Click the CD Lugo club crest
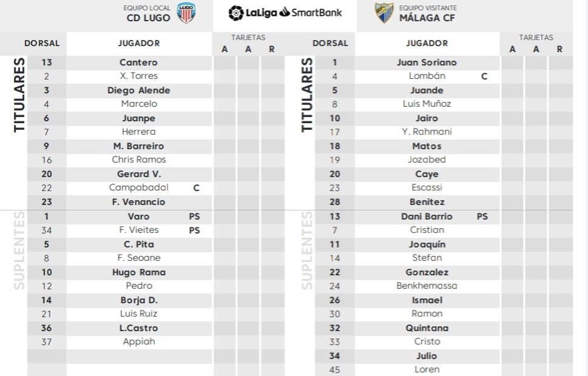Viewport: 588px width, 376px height. click(x=186, y=13)
